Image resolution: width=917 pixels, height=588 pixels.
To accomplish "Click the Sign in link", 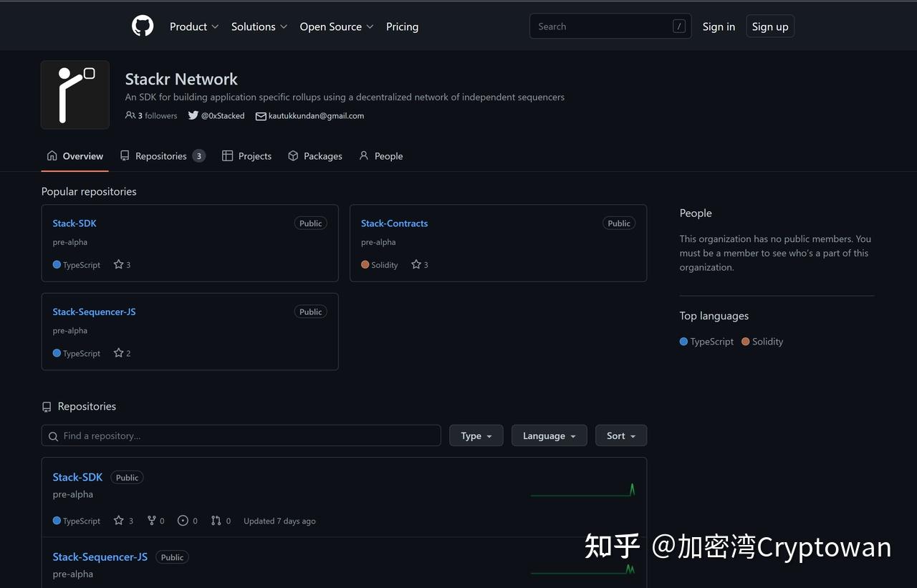I will [x=719, y=26].
